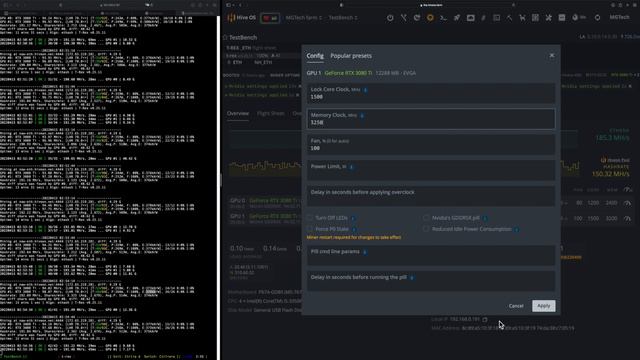Open the MGTech farm breadcrumb dropdown
Image resolution: width=640 pixels, height=360 pixels.
pyautogui.click(x=303, y=18)
